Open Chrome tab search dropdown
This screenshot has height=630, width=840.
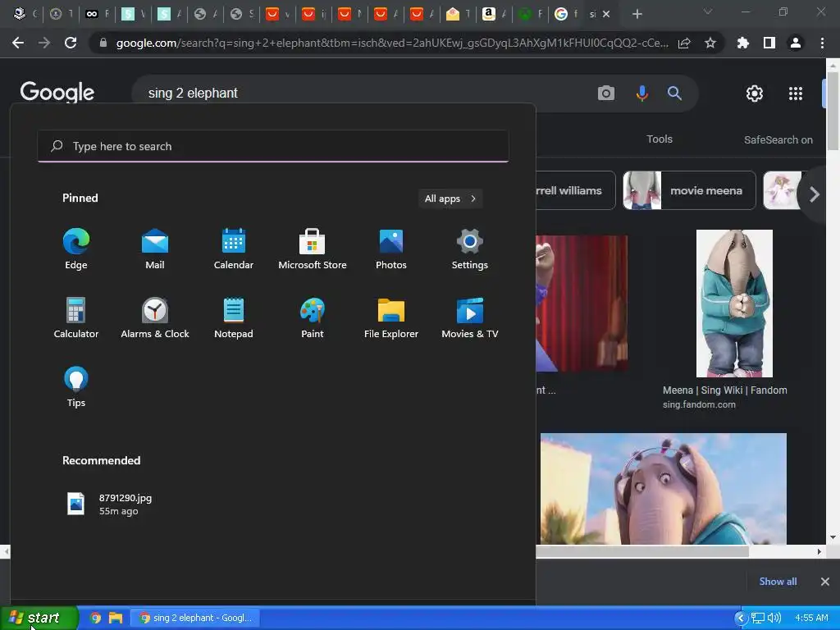click(x=708, y=12)
